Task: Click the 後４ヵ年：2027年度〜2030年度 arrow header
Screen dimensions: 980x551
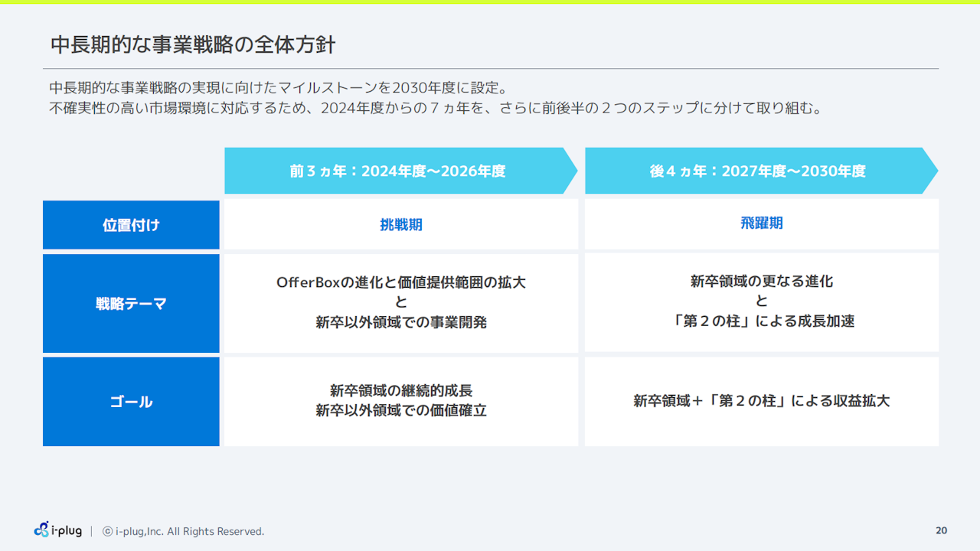Action: click(x=757, y=171)
